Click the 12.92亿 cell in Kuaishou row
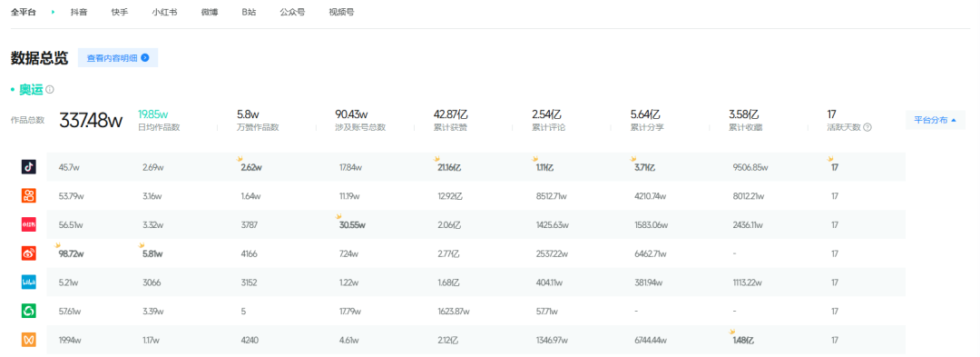The height and width of the screenshot is (357, 980). coord(450,196)
